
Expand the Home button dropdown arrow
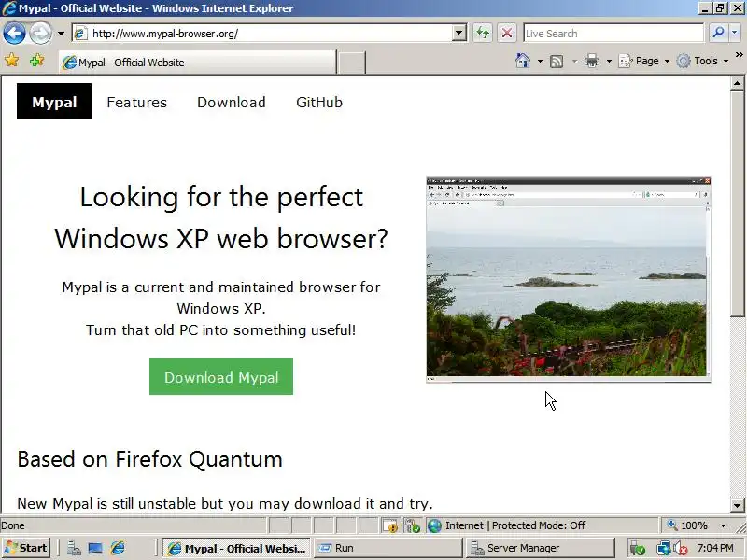point(540,61)
